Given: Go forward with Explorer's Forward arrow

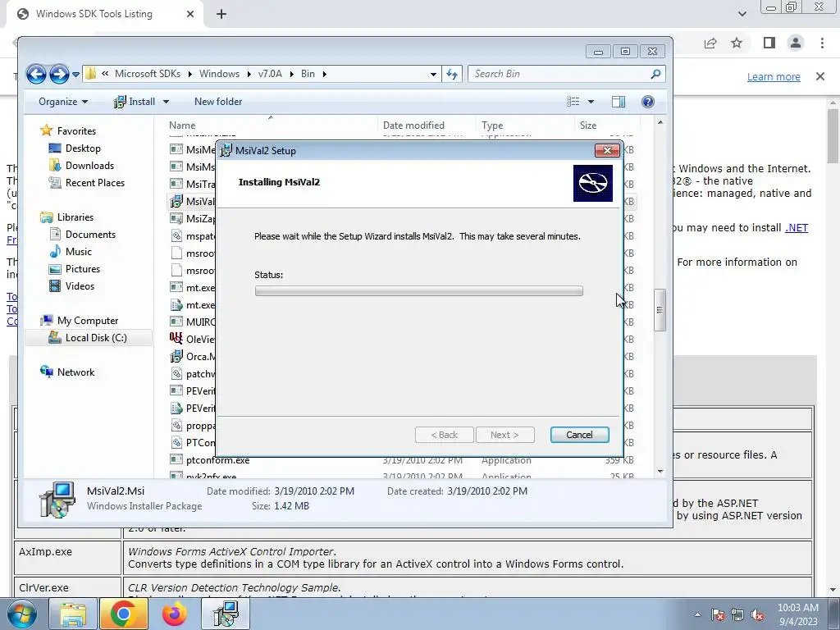Looking at the screenshot, I should coord(59,74).
